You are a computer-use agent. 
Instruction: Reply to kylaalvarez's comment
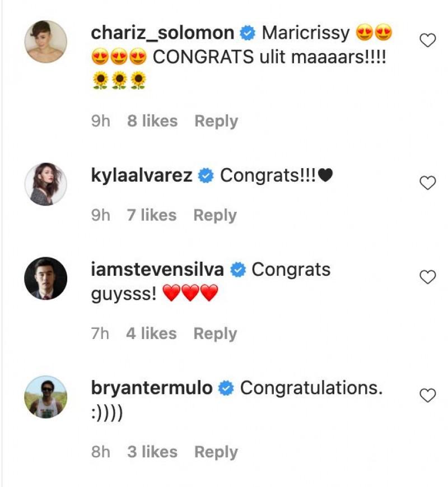pos(215,215)
